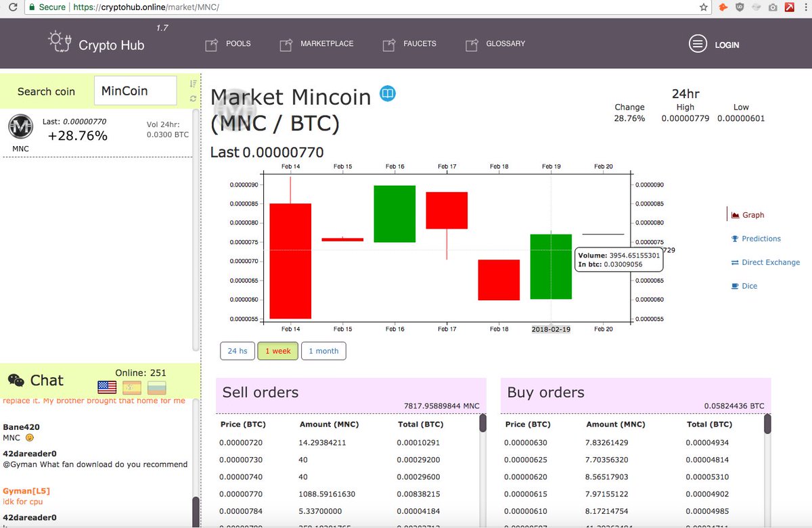Open the Predictions tab
812x528 pixels.
(x=761, y=239)
